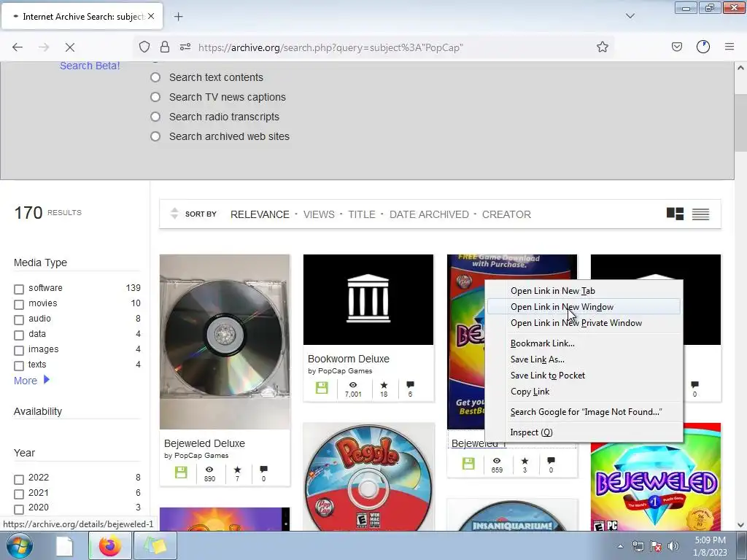Check the 2021 year filter

(19, 494)
